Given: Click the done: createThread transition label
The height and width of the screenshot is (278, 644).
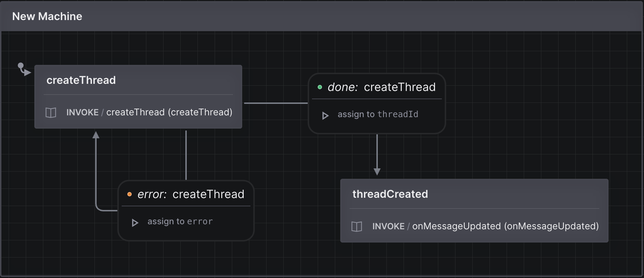Looking at the screenshot, I should 382,87.
